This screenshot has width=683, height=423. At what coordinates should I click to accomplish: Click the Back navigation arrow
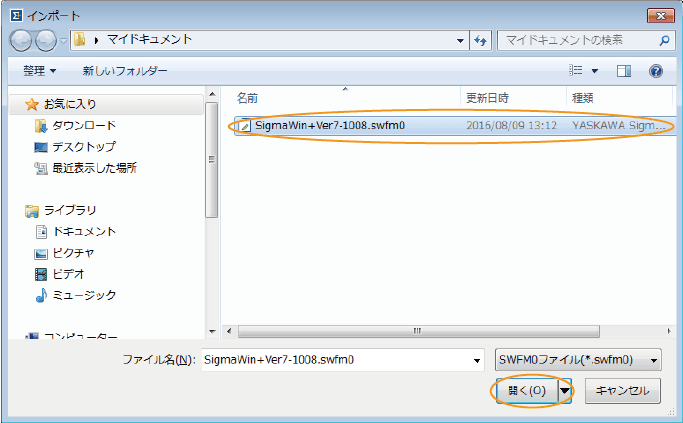pyautogui.click(x=20, y=41)
